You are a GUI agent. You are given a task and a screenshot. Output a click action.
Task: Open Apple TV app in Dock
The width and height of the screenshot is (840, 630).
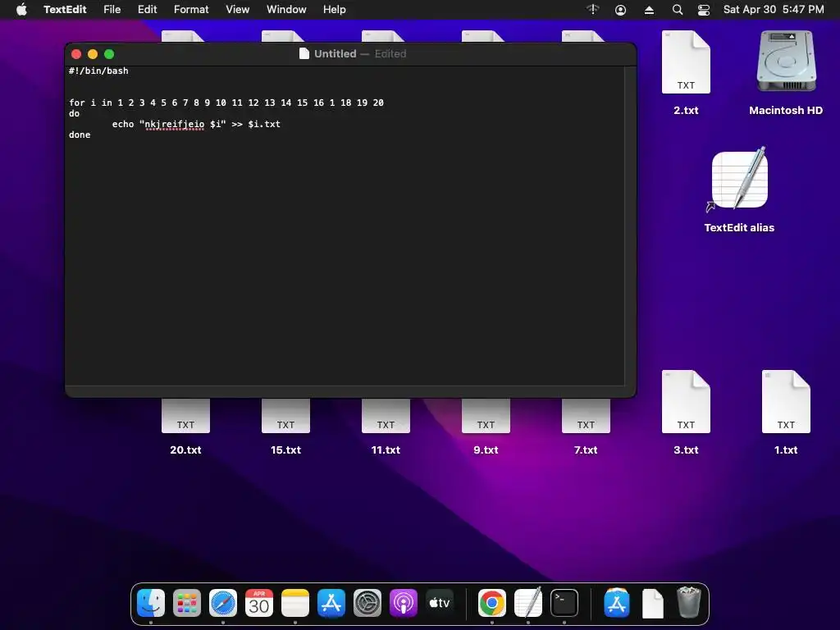[x=440, y=603]
